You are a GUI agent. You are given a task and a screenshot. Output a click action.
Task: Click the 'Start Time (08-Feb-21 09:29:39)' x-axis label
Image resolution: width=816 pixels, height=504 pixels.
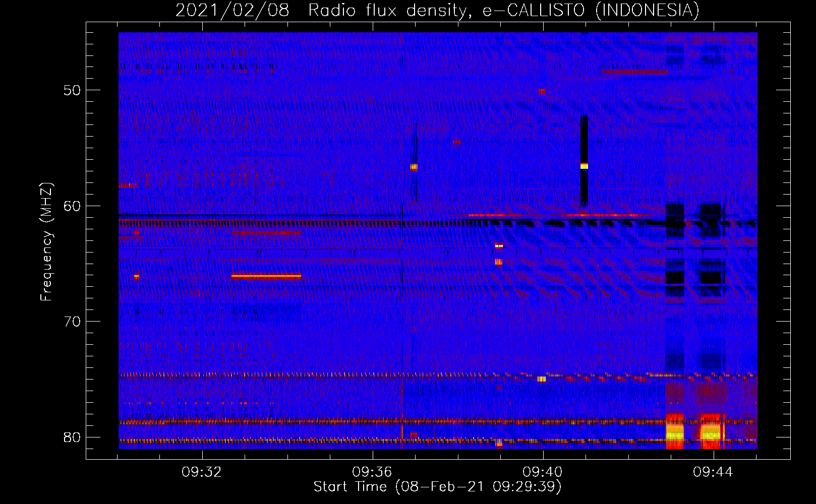[x=437, y=487]
